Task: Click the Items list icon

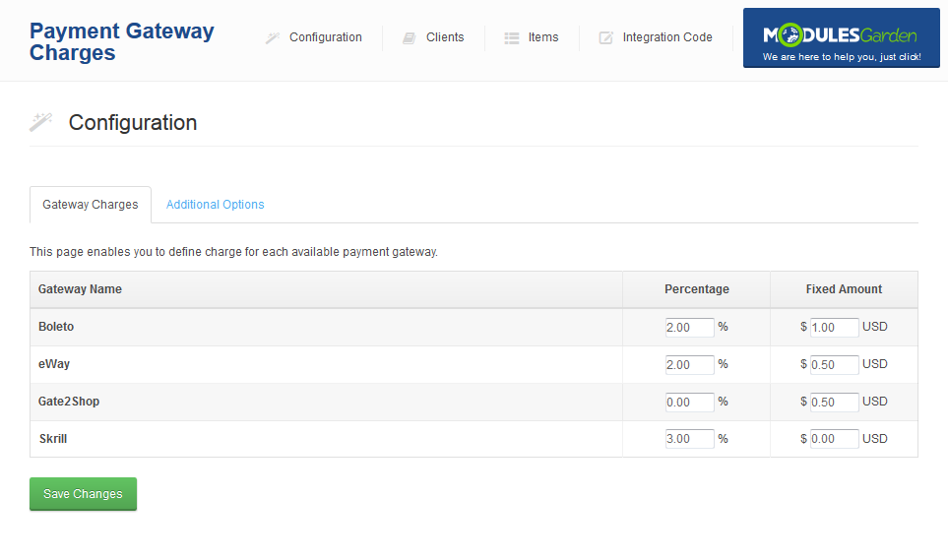Action: click(512, 38)
